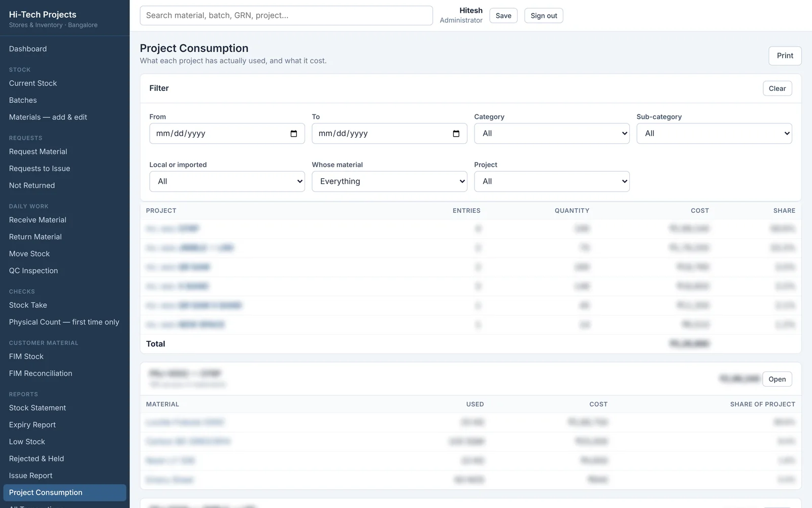Click into the From date field
The width and height of the screenshot is (812, 508).
(227, 134)
